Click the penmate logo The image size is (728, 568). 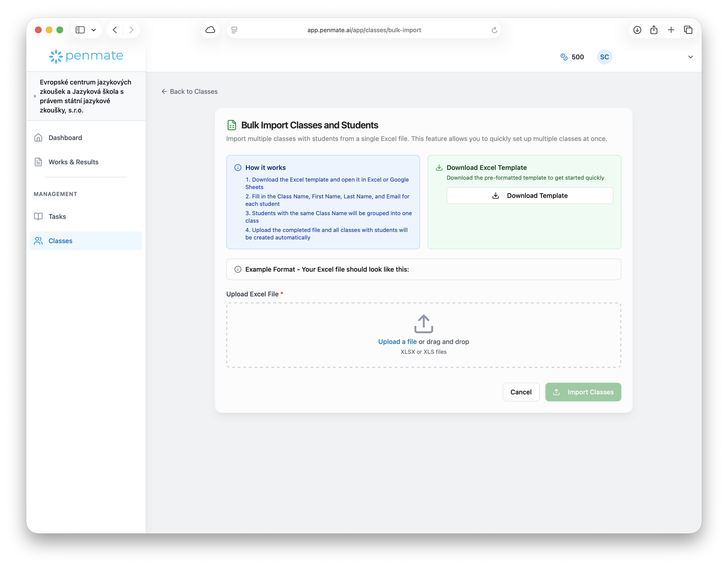pyautogui.click(x=86, y=56)
